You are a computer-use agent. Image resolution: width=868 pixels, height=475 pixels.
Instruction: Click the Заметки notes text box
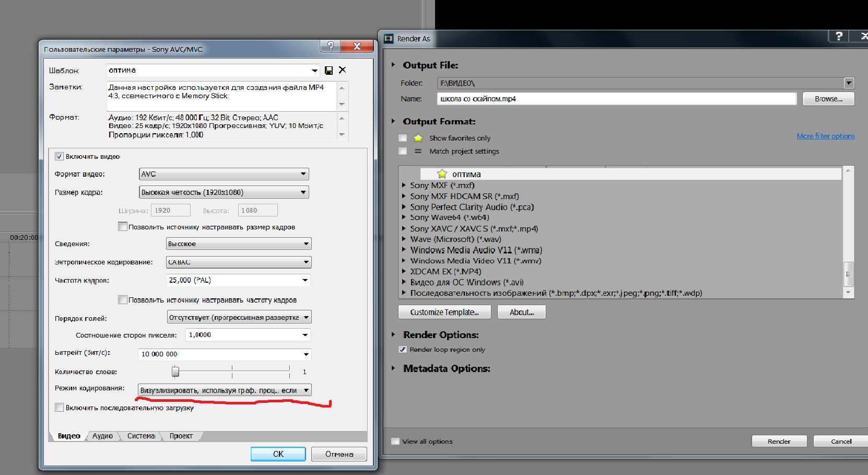pyautogui.click(x=222, y=96)
